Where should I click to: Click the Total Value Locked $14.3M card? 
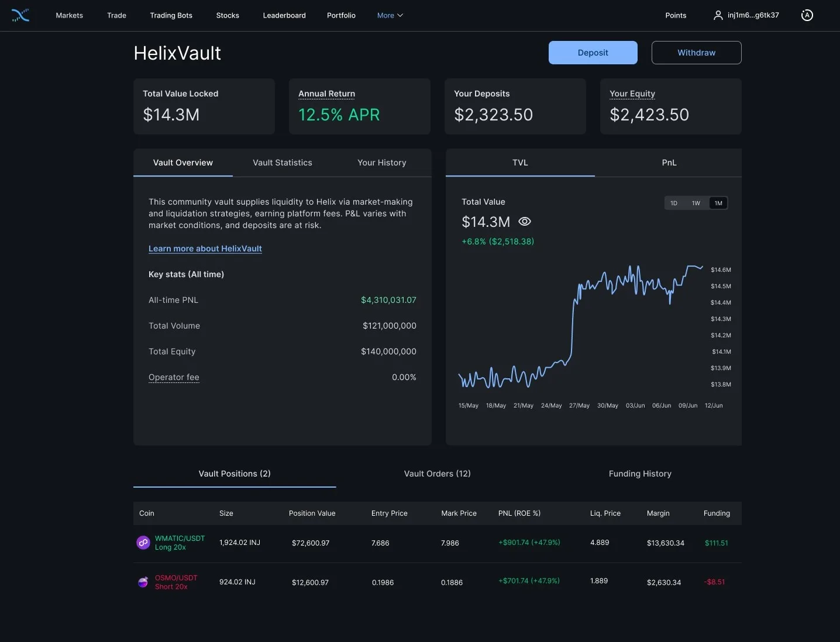pyautogui.click(x=204, y=106)
